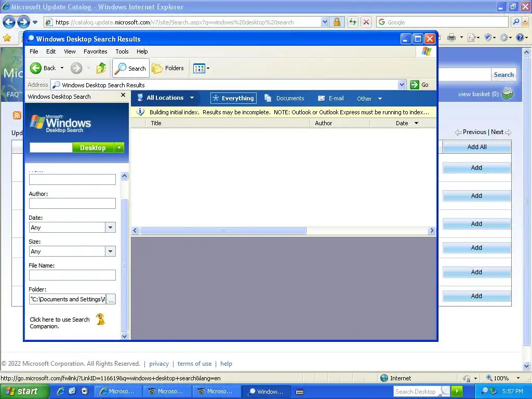Open IE Help question mark icon
This screenshot has width=532, height=399.
(x=520, y=37)
